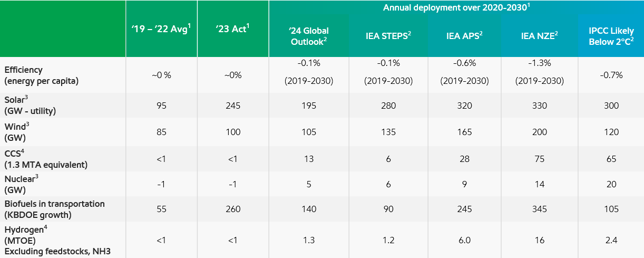Click the IPCC Likely Below 2°C header
Screen dimensions: 644x258
611,36
